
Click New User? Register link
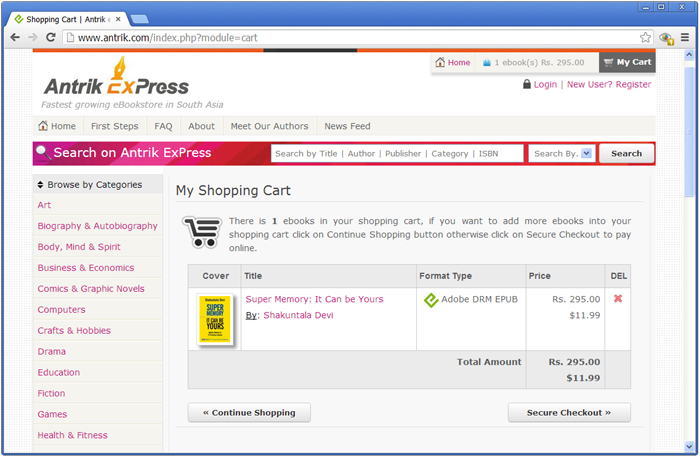point(609,84)
